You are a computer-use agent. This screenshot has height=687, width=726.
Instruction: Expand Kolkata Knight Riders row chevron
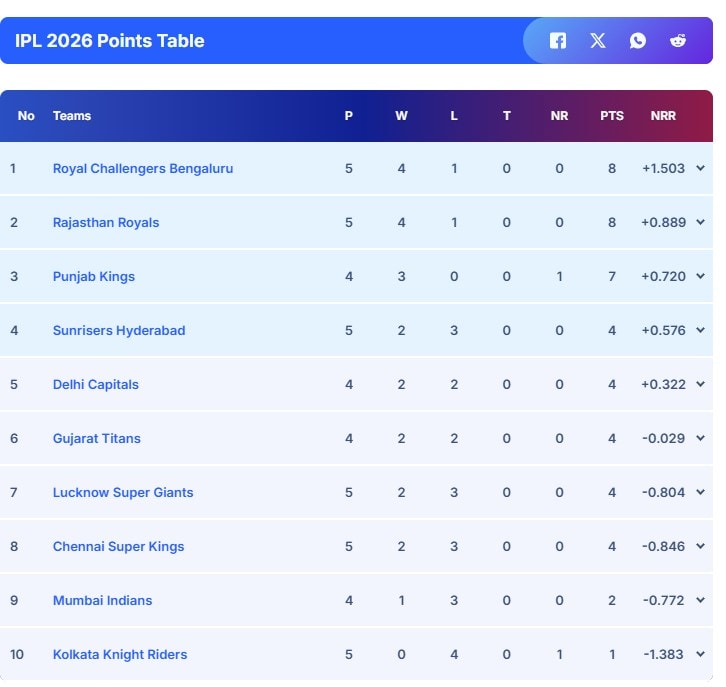click(x=700, y=655)
